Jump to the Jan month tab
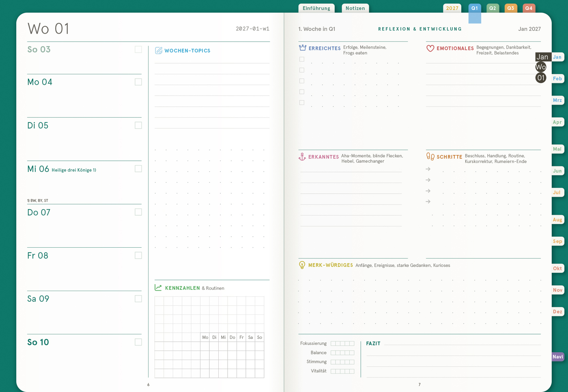 tap(558, 57)
